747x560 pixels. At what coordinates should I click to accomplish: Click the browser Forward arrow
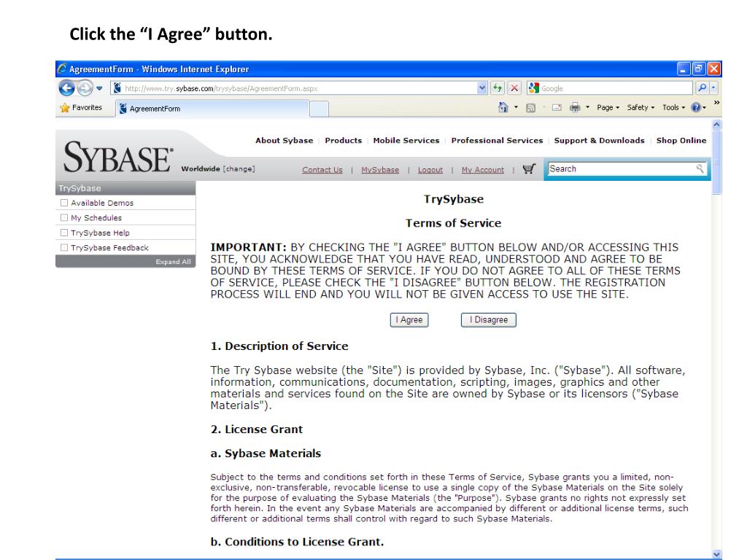point(85,88)
